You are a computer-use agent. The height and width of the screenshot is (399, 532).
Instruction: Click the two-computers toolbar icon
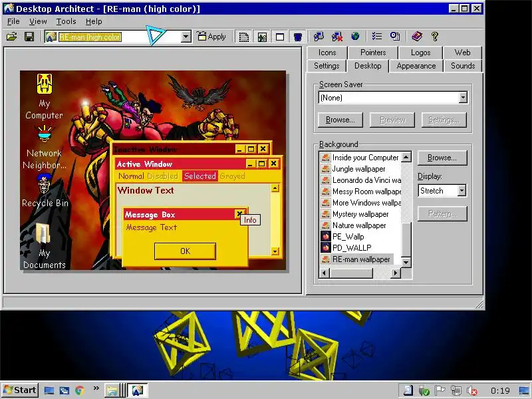(319, 37)
